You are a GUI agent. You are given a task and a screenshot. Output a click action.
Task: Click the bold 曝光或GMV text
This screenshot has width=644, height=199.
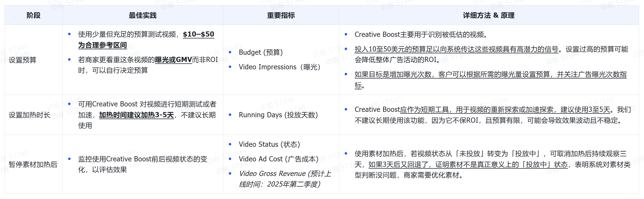[173, 60]
